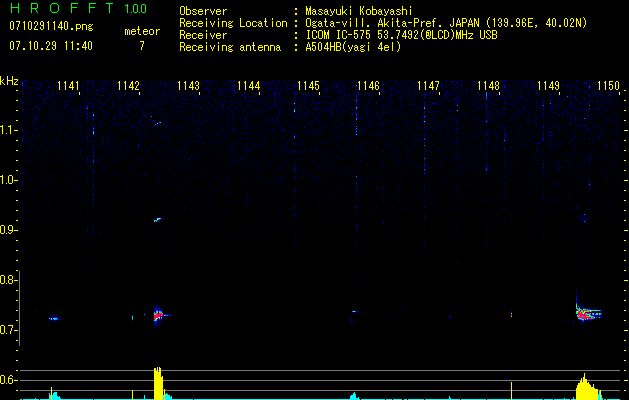Click the HROFFT program title text
This screenshot has height=400, width=629.
62,8
